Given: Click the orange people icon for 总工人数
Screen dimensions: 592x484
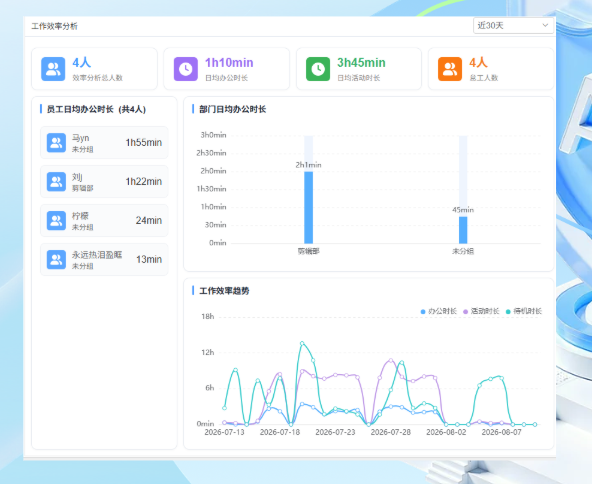Looking at the screenshot, I should point(450,69).
